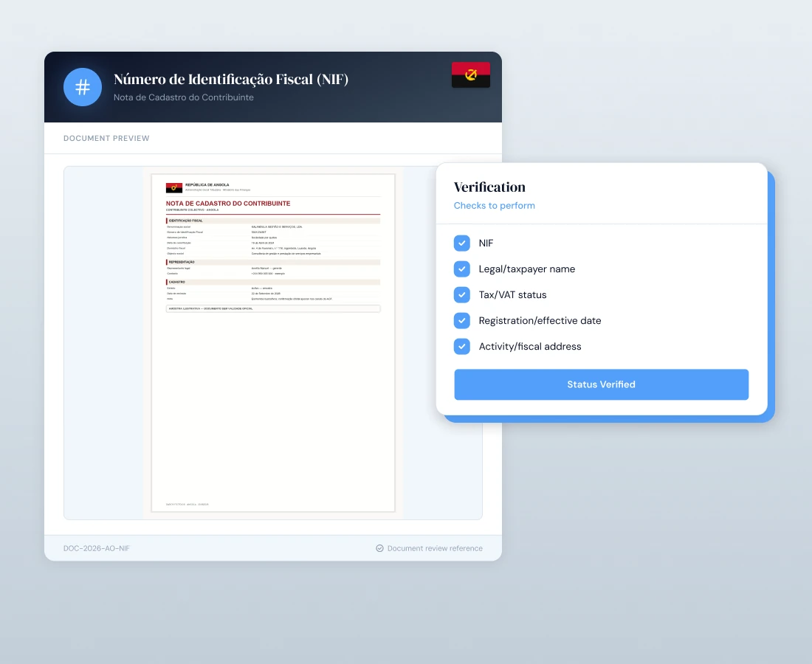The image size is (812, 664).
Task: Click the DOC-2026-AO-NIF reference code
Action: [96, 548]
